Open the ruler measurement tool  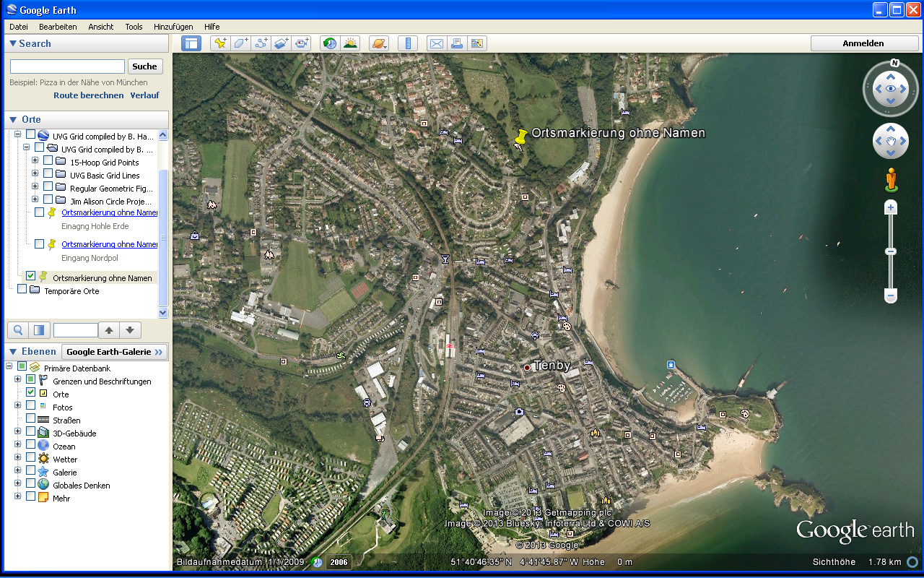pos(408,43)
